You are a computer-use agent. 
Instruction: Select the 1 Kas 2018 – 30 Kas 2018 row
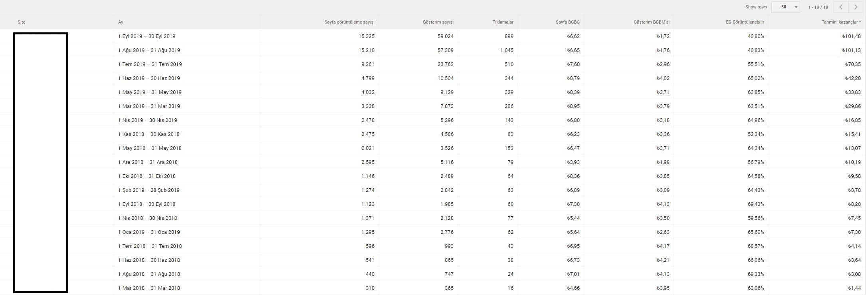point(433,134)
